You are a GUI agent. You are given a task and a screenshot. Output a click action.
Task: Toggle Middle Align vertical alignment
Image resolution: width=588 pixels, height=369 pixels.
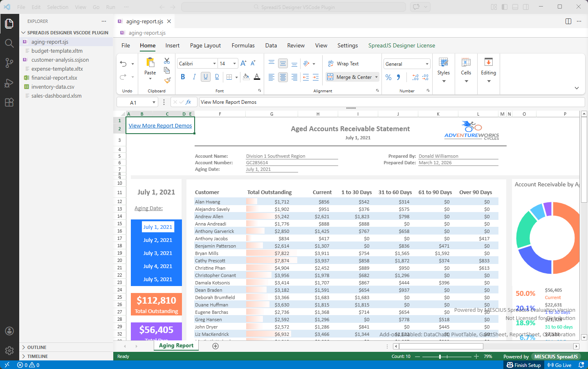[283, 63]
